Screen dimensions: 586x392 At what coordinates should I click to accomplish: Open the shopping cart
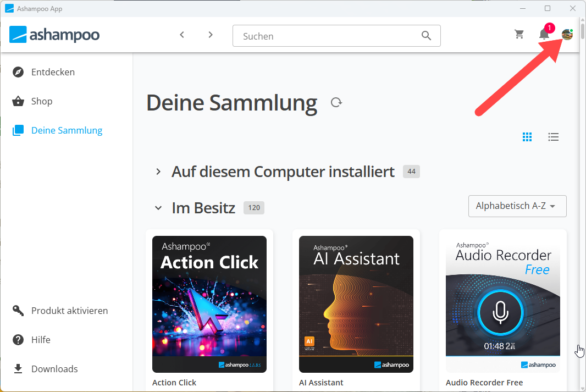519,35
